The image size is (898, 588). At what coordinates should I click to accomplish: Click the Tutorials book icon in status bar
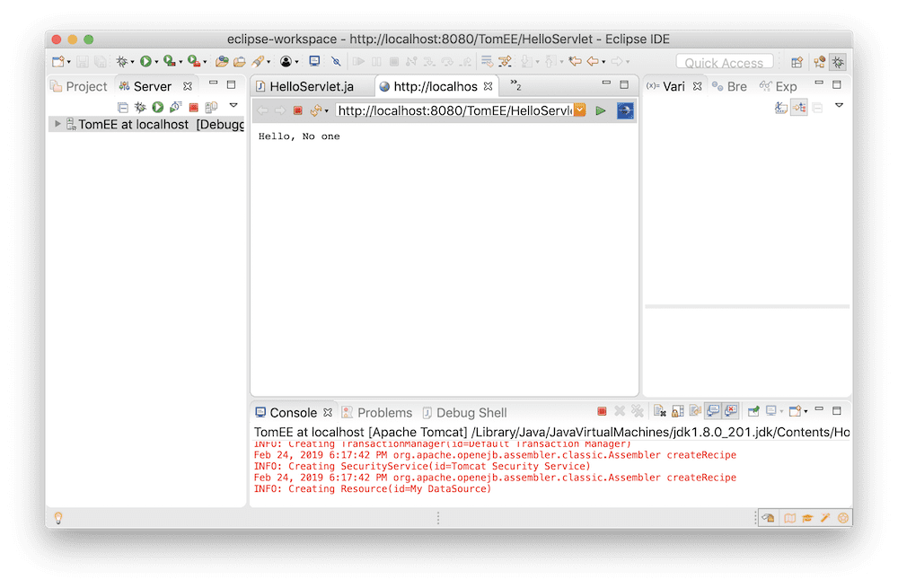pos(789,518)
